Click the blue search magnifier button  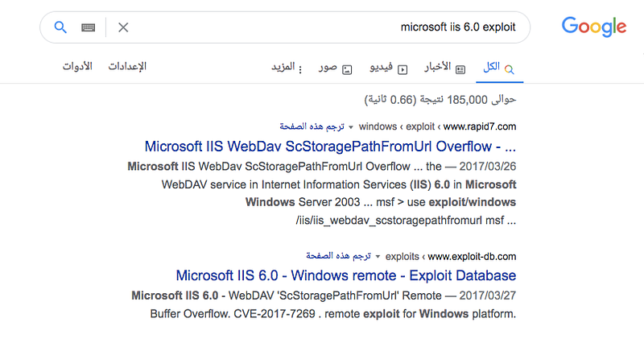[x=60, y=27]
